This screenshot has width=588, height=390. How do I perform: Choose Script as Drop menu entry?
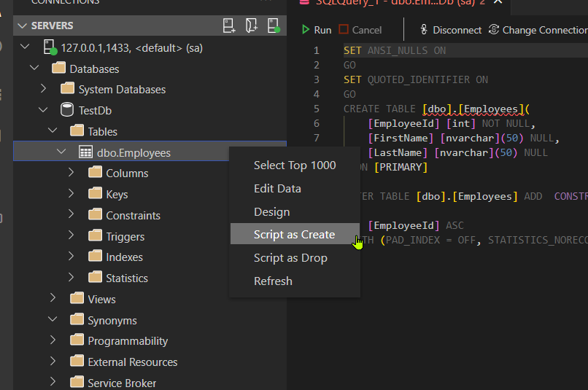tap(295, 258)
